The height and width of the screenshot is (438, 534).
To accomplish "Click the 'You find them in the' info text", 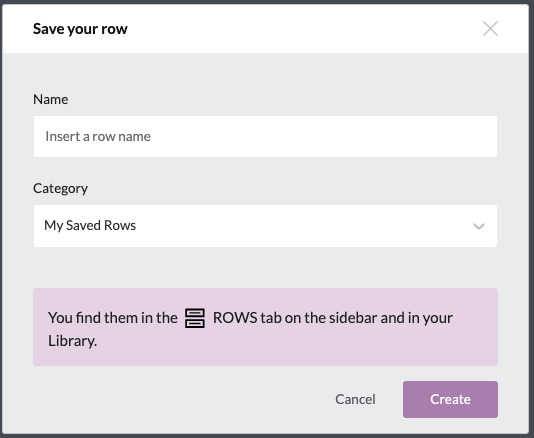I will (x=113, y=318).
